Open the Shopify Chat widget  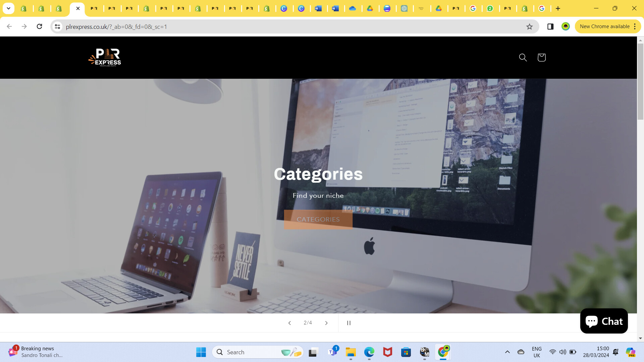(604, 321)
